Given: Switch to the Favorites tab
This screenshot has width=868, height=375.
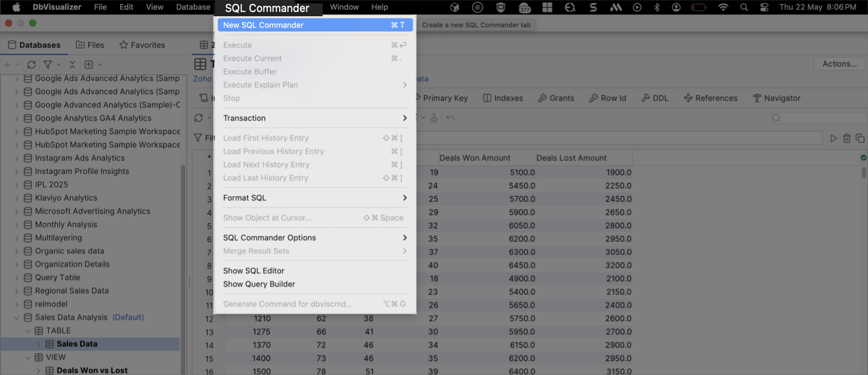Looking at the screenshot, I should pyautogui.click(x=142, y=45).
